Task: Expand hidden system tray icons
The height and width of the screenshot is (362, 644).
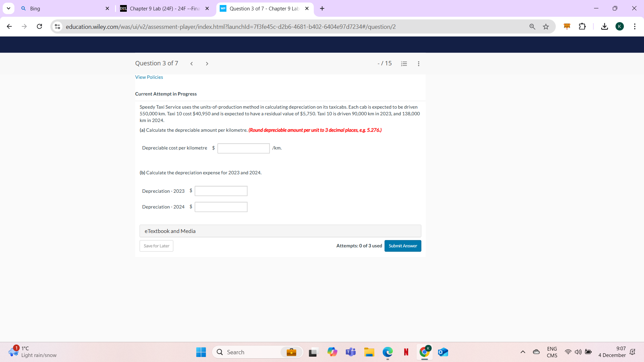Action: (522, 352)
